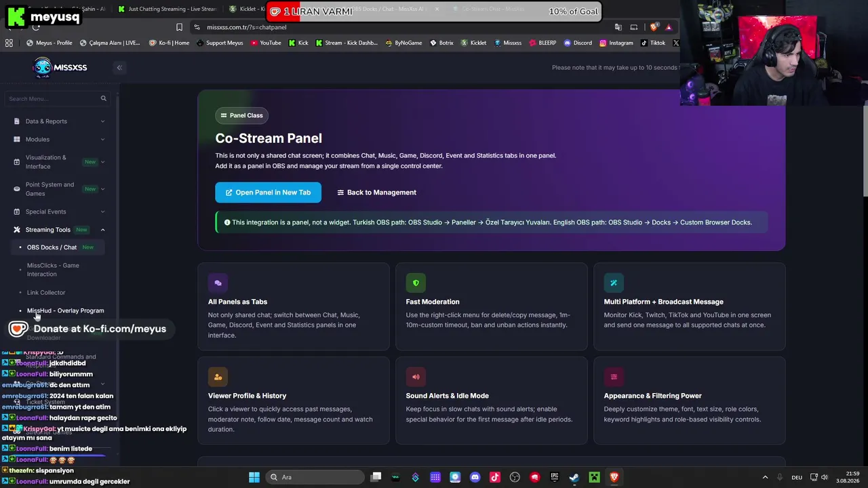The image size is (868, 488).
Task: Open Minecraft from the taskbar
Action: [x=594, y=477]
